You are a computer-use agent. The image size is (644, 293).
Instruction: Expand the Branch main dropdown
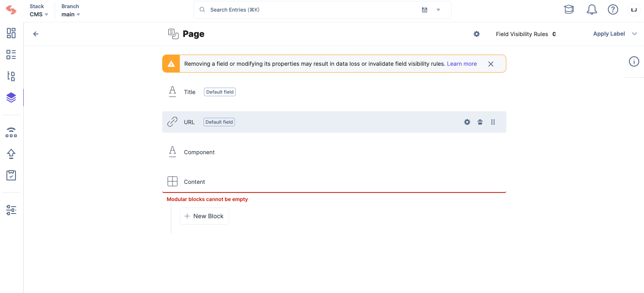[71, 14]
